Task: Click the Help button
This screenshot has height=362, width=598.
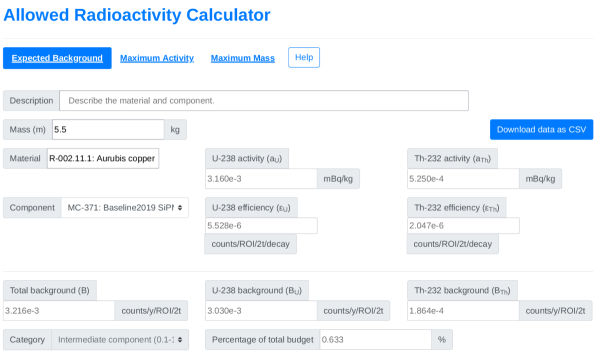Action: (x=304, y=58)
